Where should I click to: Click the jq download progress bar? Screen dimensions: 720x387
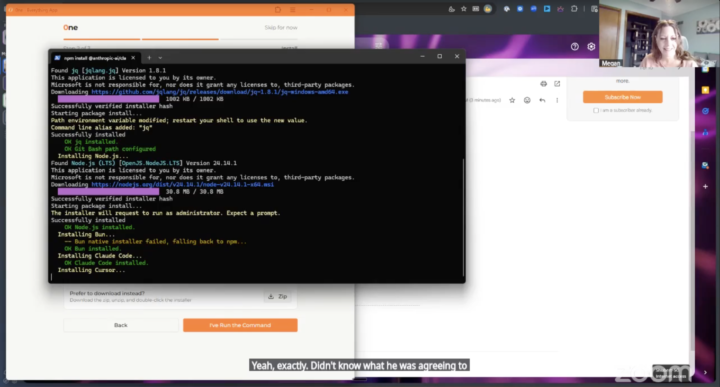108,99
